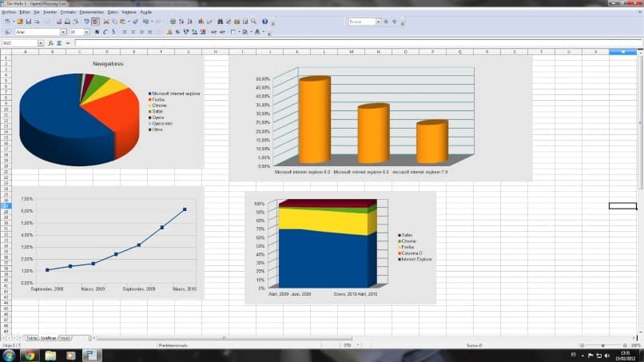Click the Help question mark icon
Screen dimensions: 644x362
265,22
